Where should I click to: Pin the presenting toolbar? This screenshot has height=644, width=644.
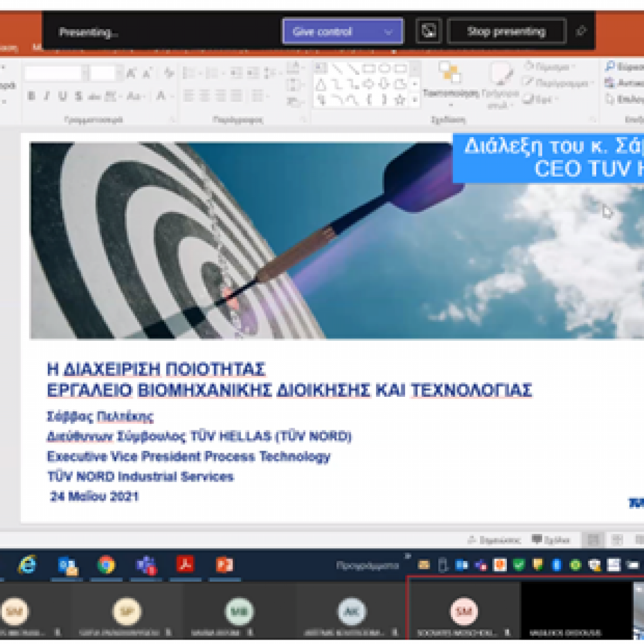pyautogui.click(x=581, y=31)
